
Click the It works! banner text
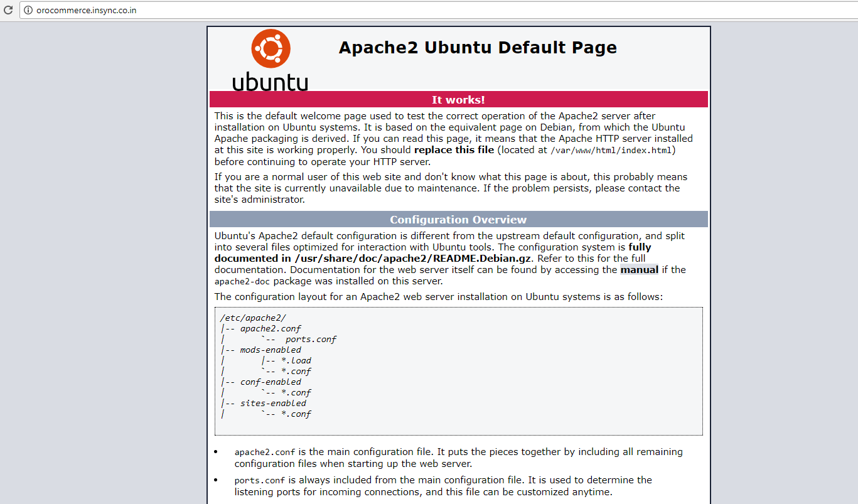458,100
